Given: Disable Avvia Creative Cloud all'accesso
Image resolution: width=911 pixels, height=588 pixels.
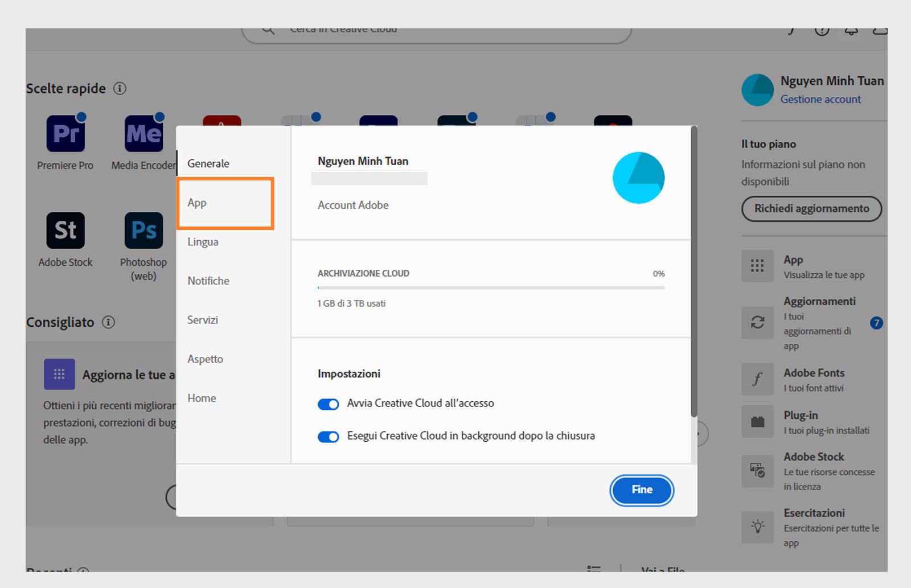Looking at the screenshot, I should point(329,404).
